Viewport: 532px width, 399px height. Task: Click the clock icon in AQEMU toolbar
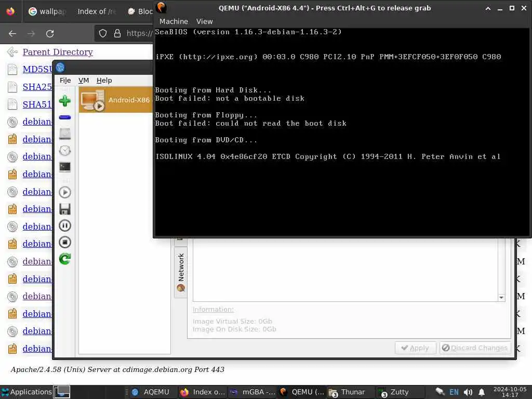coord(65,150)
